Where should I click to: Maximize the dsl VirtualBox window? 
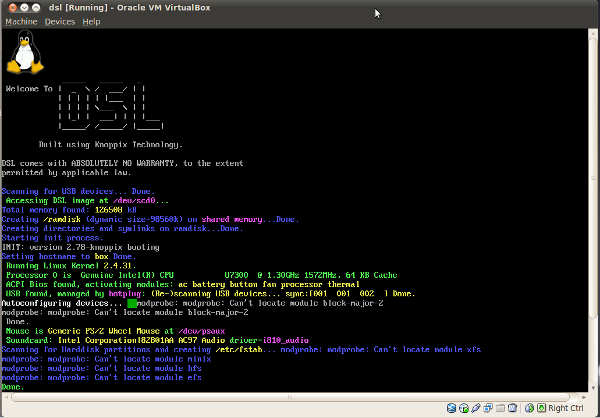click(x=36, y=8)
